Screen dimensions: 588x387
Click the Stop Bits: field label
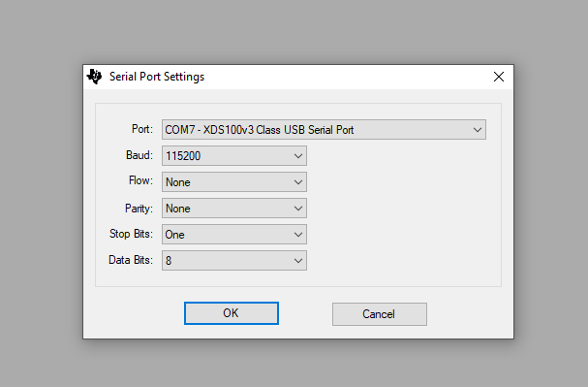tap(131, 234)
